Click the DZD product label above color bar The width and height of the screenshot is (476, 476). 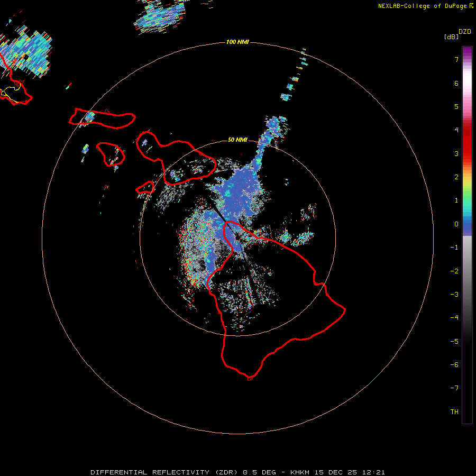(x=464, y=32)
